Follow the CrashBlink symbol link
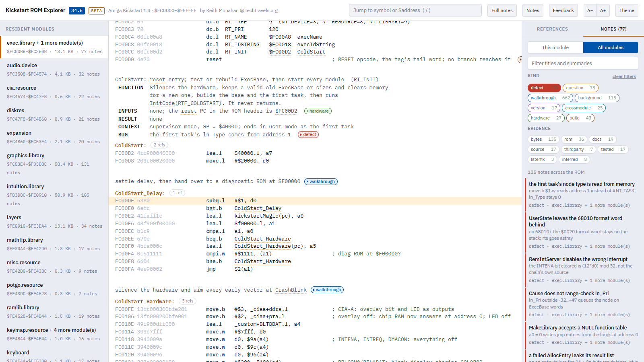644x362 pixels. pos(291,290)
